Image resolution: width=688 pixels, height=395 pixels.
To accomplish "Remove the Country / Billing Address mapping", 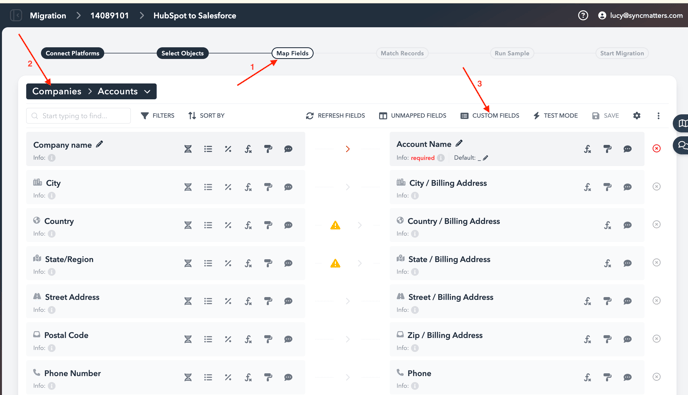I will pyautogui.click(x=656, y=224).
